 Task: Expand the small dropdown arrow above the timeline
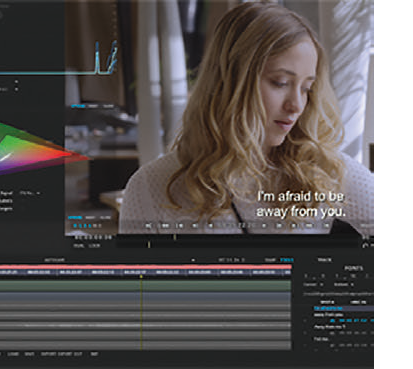(x=193, y=260)
